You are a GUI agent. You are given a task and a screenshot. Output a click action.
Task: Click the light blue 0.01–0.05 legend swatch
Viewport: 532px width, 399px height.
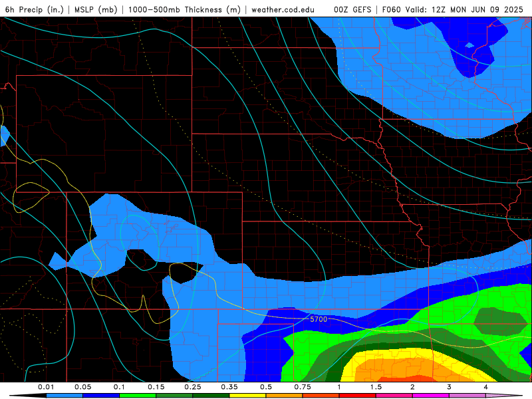point(65,396)
